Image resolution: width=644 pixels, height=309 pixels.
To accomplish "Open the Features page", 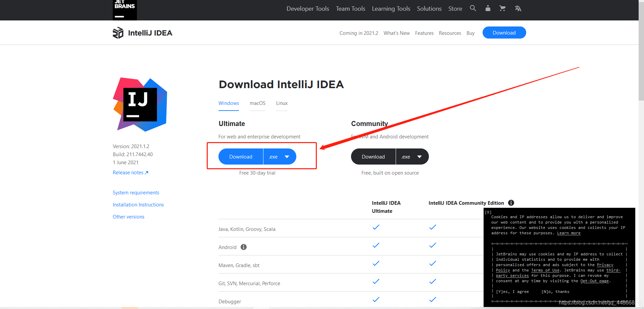I will [424, 33].
